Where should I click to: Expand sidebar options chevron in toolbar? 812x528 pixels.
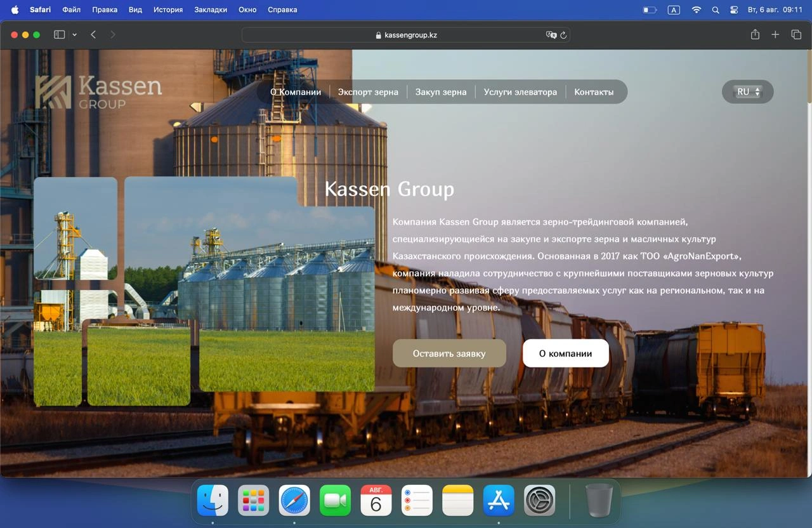[x=74, y=35]
